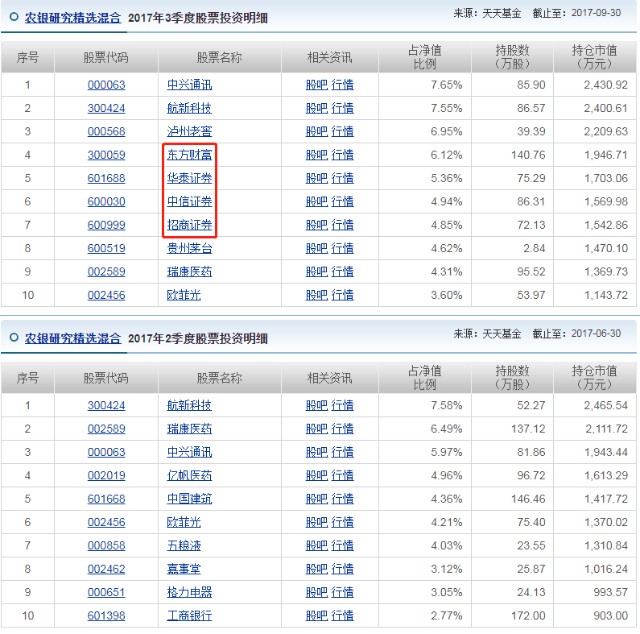Open 股吧 link for 泸州老窖
The image size is (640, 634).
coord(317,131)
